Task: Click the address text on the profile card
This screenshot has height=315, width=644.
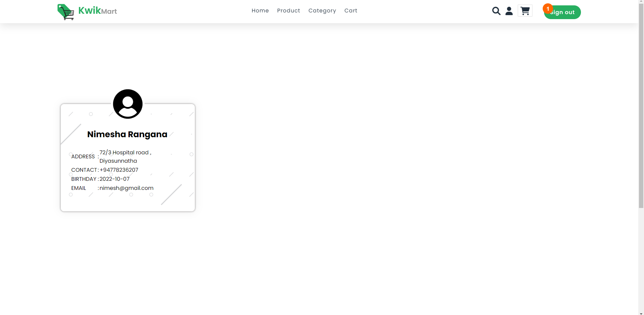Action: point(125,157)
